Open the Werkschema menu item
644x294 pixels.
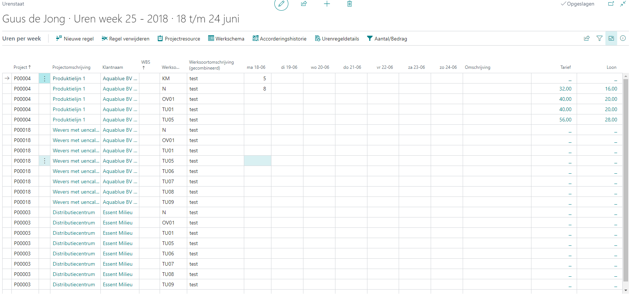click(226, 39)
